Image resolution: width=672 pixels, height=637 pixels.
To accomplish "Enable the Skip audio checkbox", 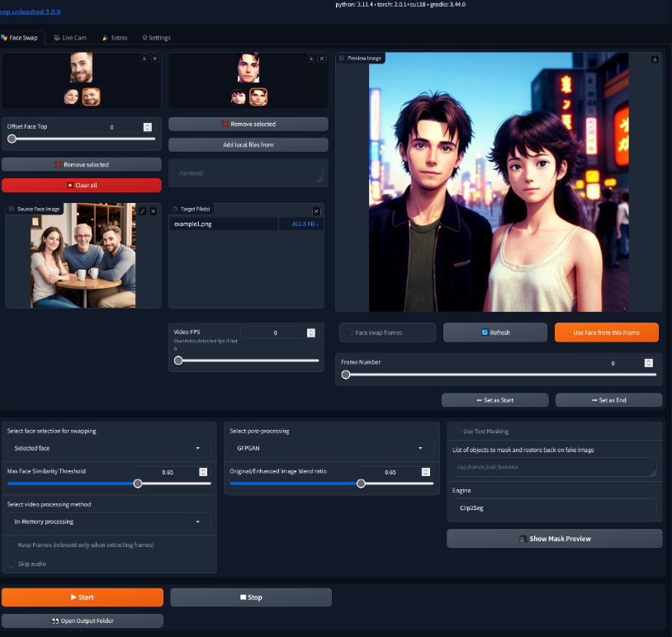I will [12, 564].
